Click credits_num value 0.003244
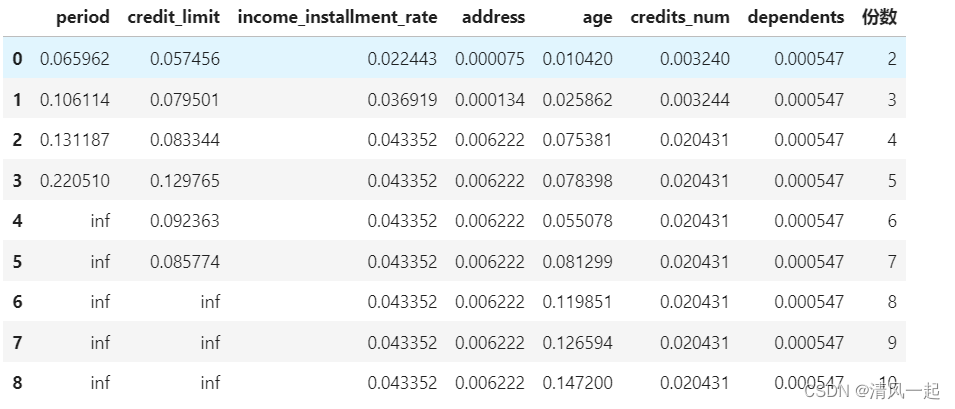 point(695,99)
